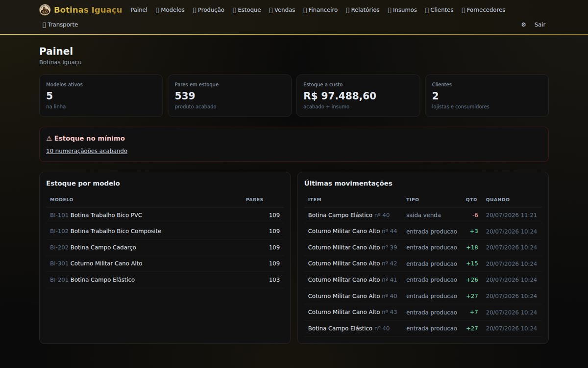Open the Modelos menu item
This screenshot has height=368, width=588.
point(170,10)
